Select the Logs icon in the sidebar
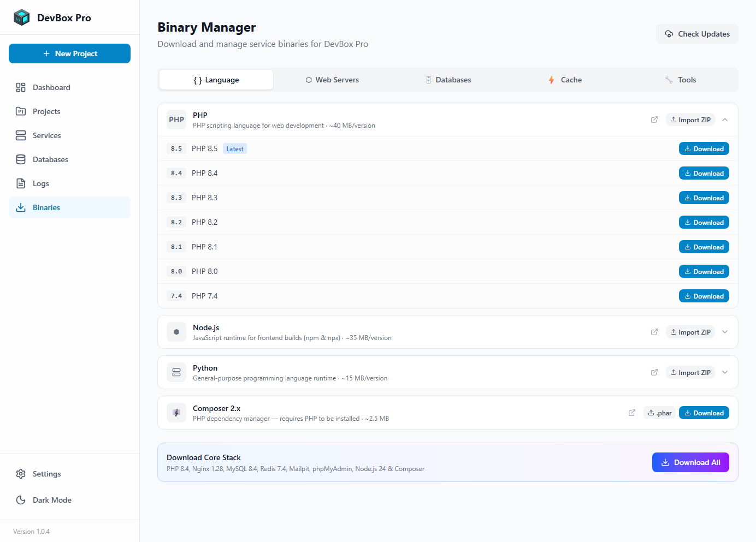 [x=21, y=183]
